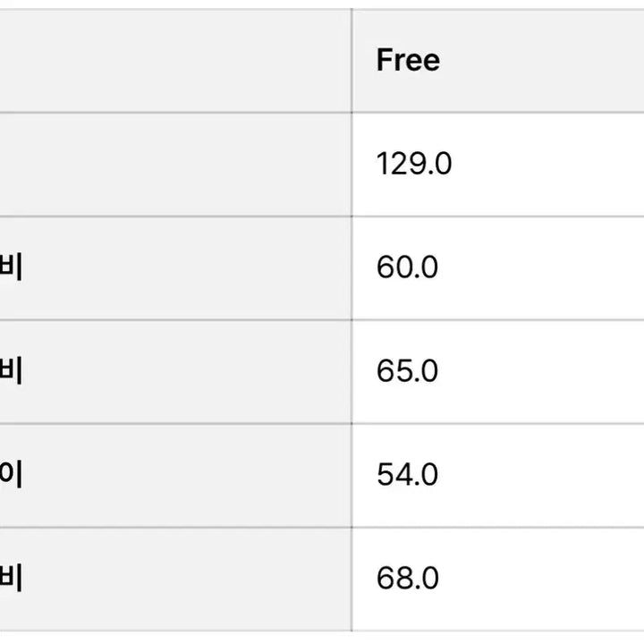Click the row border between 60.0 and 65.0
This screenshot has width=644, height=644.
click(x=497, y=320)
